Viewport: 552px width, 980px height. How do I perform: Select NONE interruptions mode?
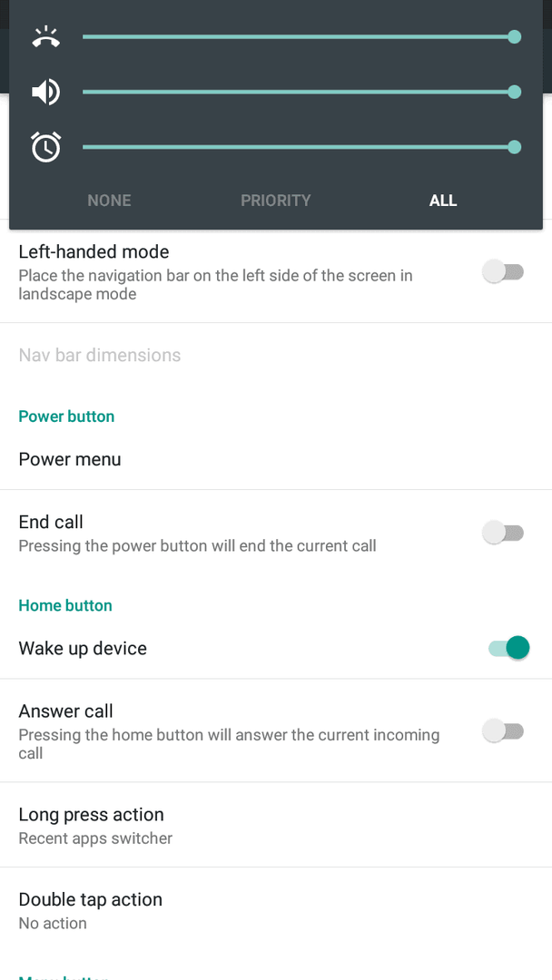(x=109, y=201)
